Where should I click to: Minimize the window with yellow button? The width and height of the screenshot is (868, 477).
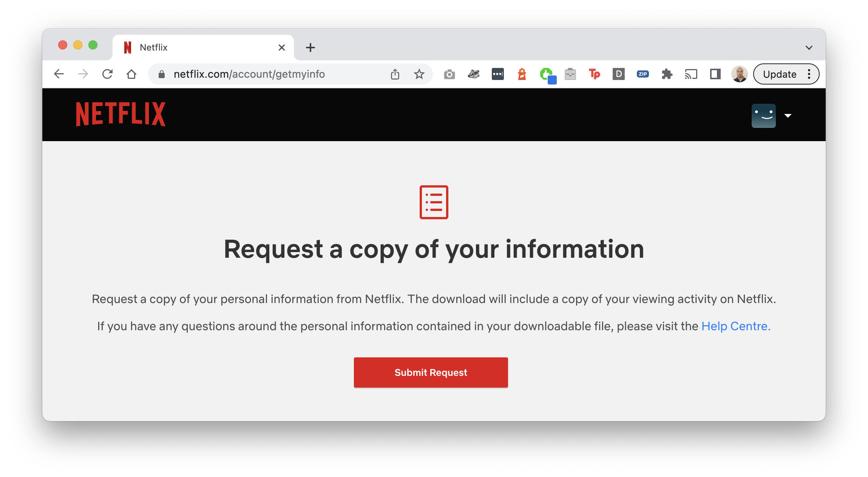click(78, 45)
